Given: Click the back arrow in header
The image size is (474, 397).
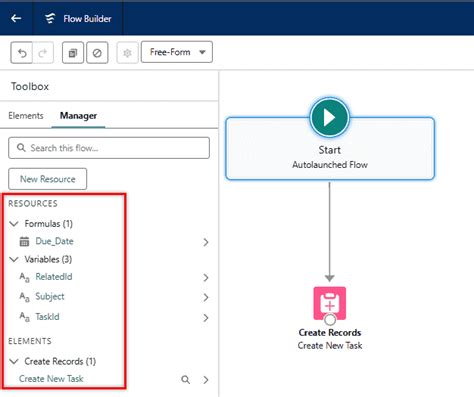Looking at the screenshot, I should [x=16, y=18].
